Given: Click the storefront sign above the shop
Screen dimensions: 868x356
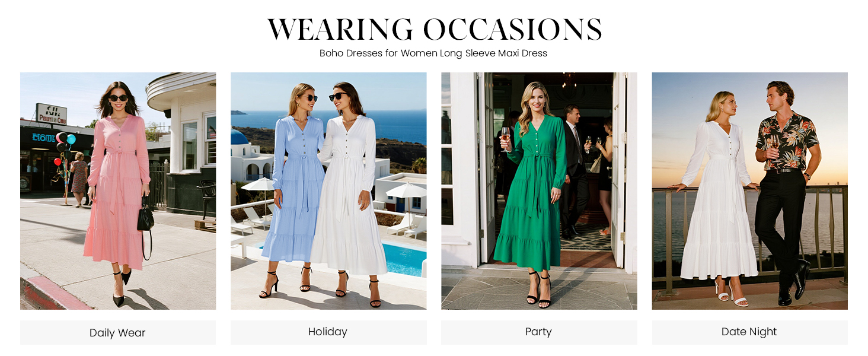Looking at the screenshot, I should (x=51, y=113).
